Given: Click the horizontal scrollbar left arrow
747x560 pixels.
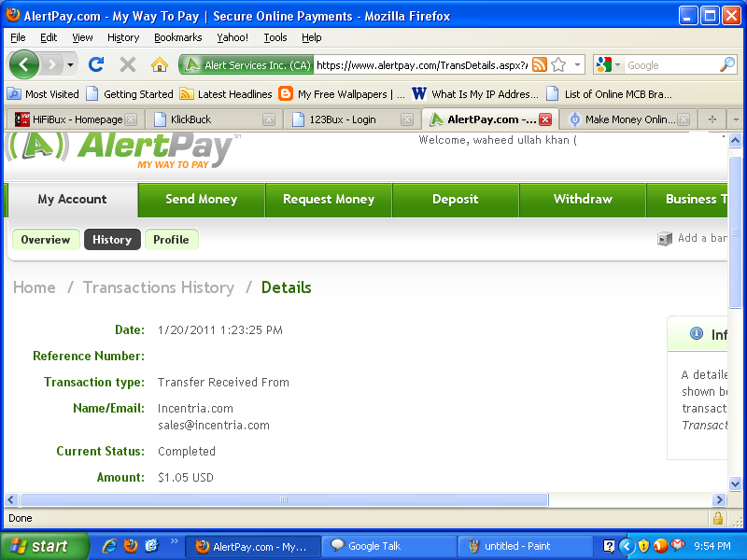Looking at the screenshot, I should 11,499.
